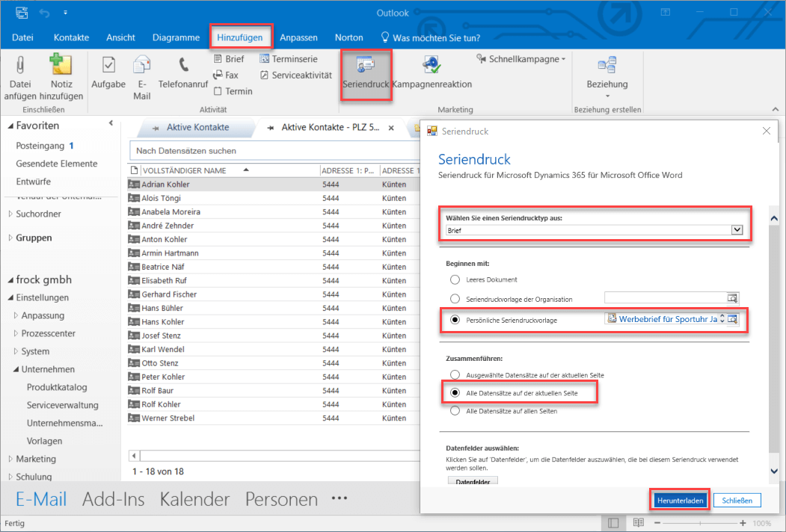Click the 'Was möchten Sie tun?' search box
Image resolution: width=786 pixels, height=532 pixels.
431,37
